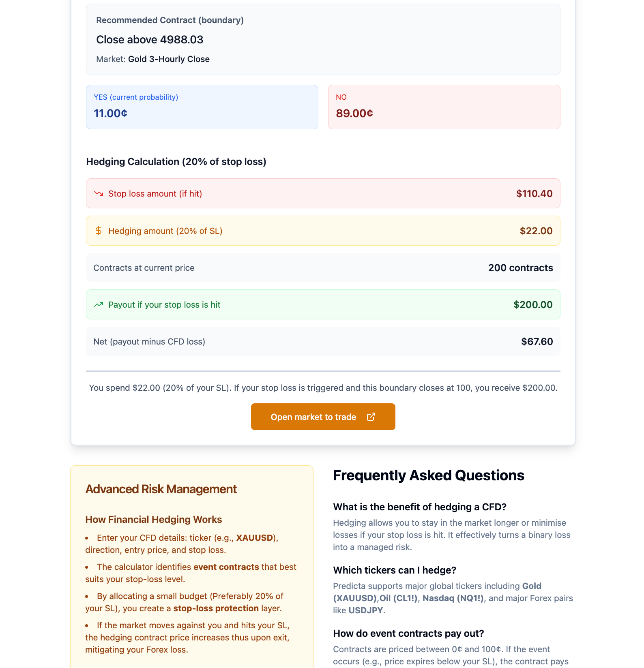The width and height of the screenshot is (644, 668).
Task: Open the Frequently Asked Questions section
Action: click(x=429, y=475)
